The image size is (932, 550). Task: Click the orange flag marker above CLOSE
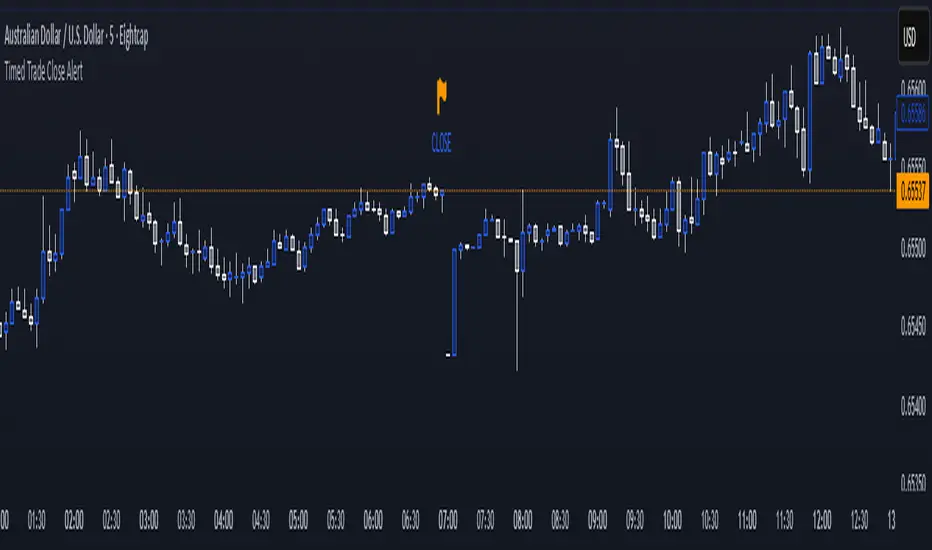coord(441,96)
